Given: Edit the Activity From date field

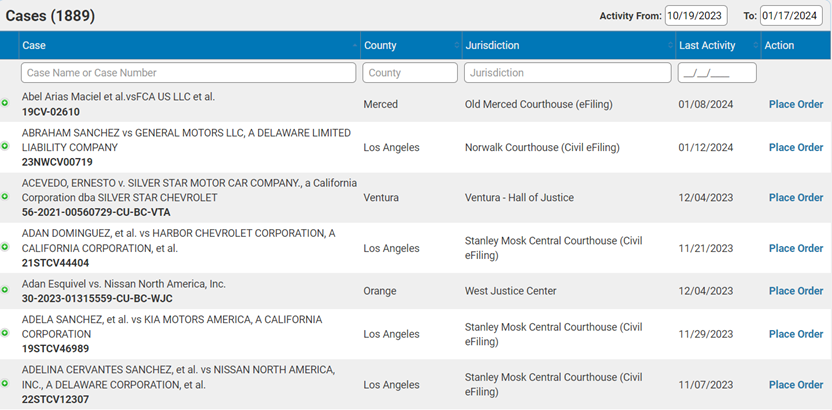Looking at the screenshot, I should pyautogui.click(x=696, y=15).
